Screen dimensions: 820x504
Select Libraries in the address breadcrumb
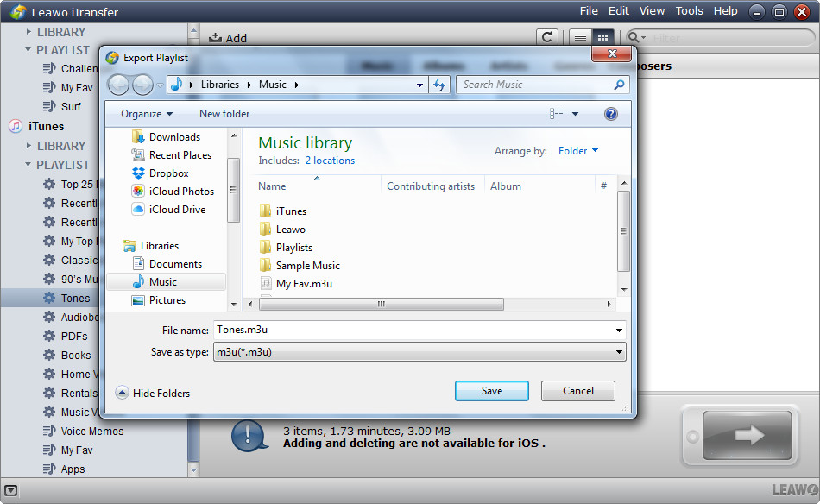[x=219, y=85]
